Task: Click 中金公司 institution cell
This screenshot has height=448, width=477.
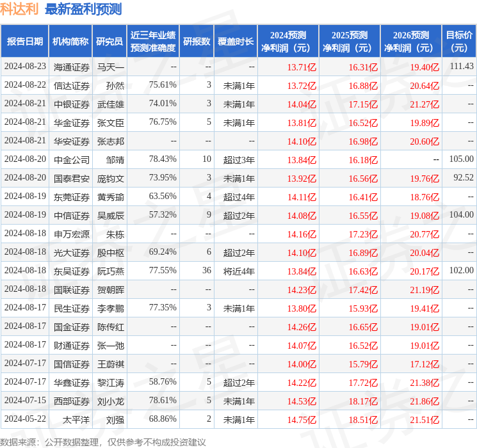Action: point(72,160)
